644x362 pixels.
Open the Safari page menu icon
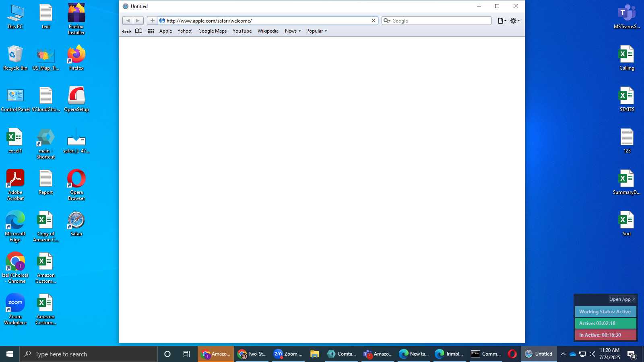tap(502, 21)
